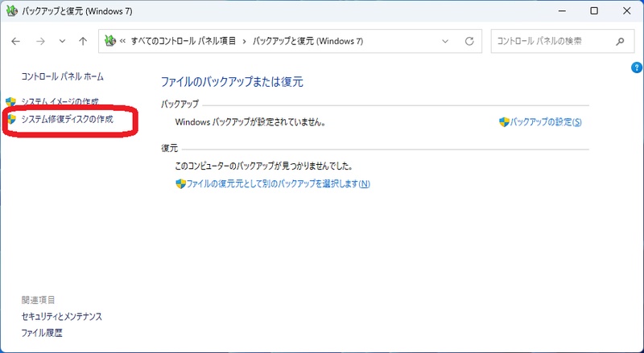
Task: Open コントロール パネル ホーム link
Action: [x=63, y=76]
